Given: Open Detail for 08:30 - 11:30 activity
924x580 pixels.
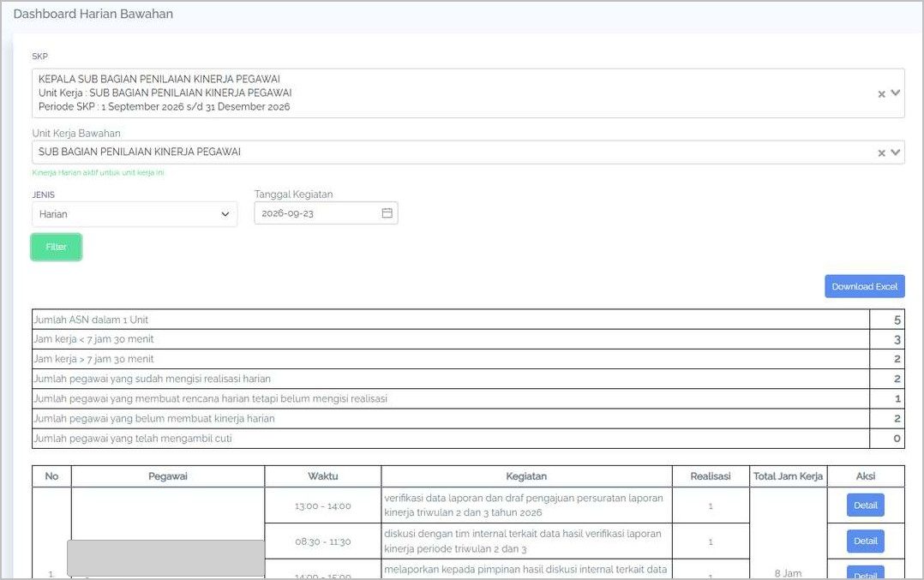Looking at the screenshot, I should pos(866,541).
